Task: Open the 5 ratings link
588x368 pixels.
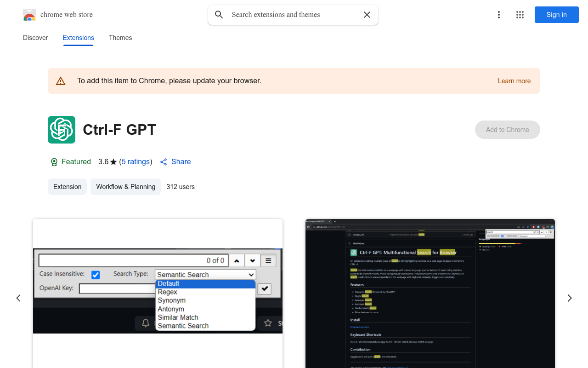Action: [136, 162]
